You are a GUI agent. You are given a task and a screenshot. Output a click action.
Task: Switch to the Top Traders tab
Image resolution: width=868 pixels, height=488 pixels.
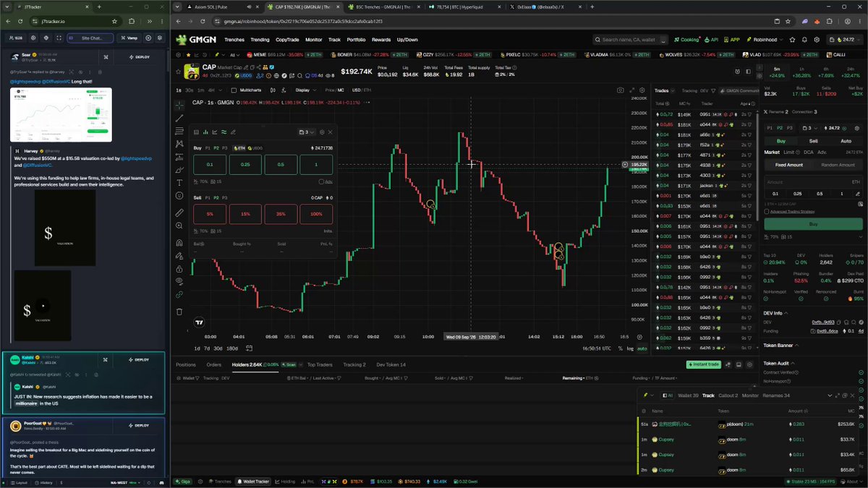(x=320, y=364)
